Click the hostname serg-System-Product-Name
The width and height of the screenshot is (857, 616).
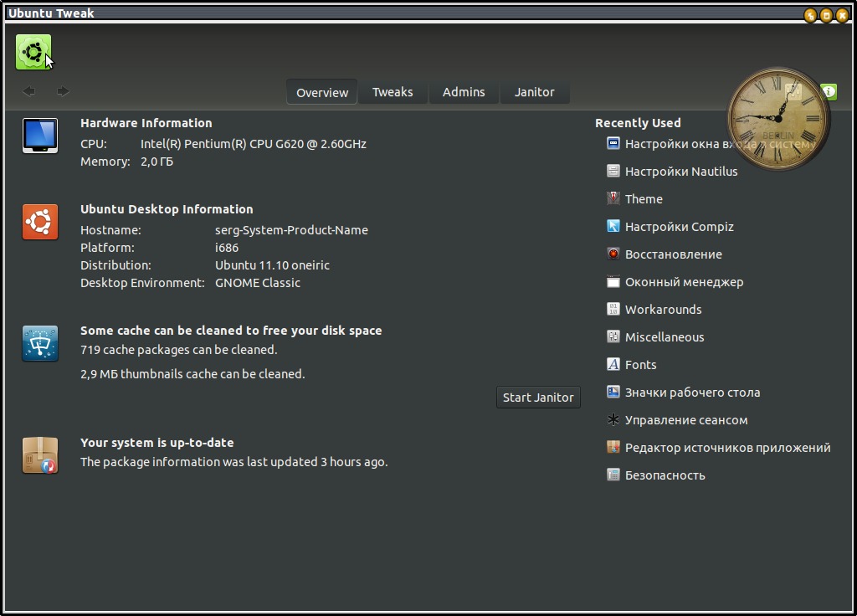291,230
